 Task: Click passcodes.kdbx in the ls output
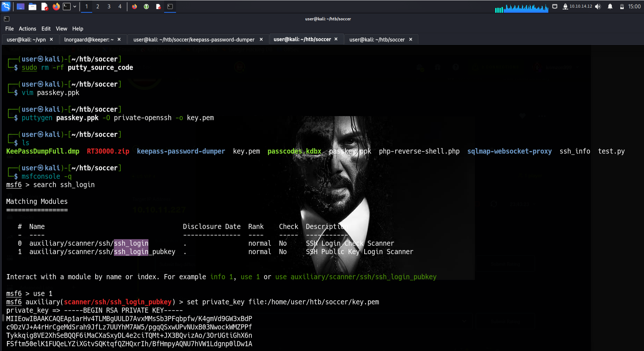coord(294,151)
